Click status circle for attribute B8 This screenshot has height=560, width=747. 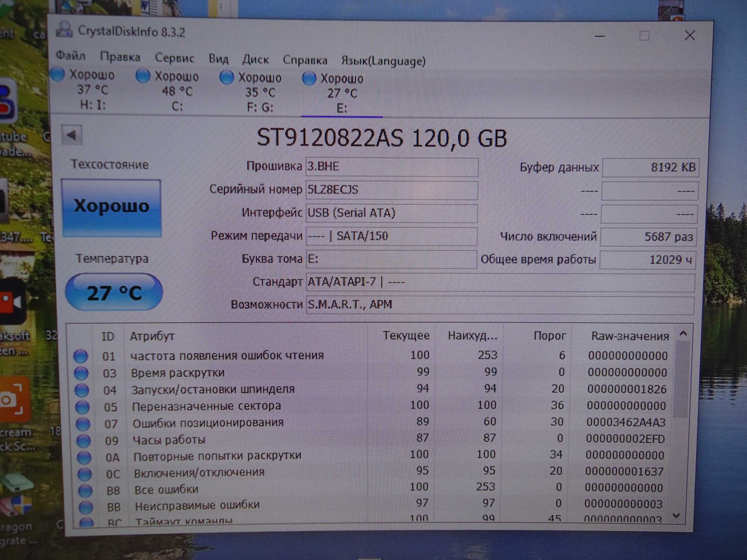click(x=86, y=490)
